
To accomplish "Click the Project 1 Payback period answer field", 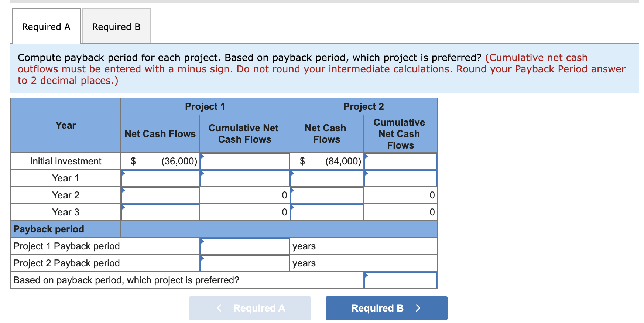I will (x=244, y=246).
